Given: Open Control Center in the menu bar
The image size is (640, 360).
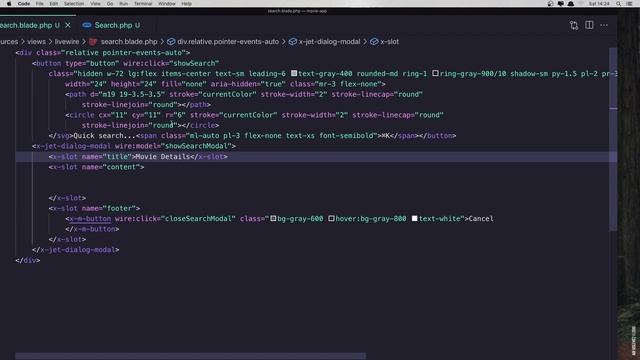Looking at the screenshot, I should pyautogui.click(x=629, y=4).
